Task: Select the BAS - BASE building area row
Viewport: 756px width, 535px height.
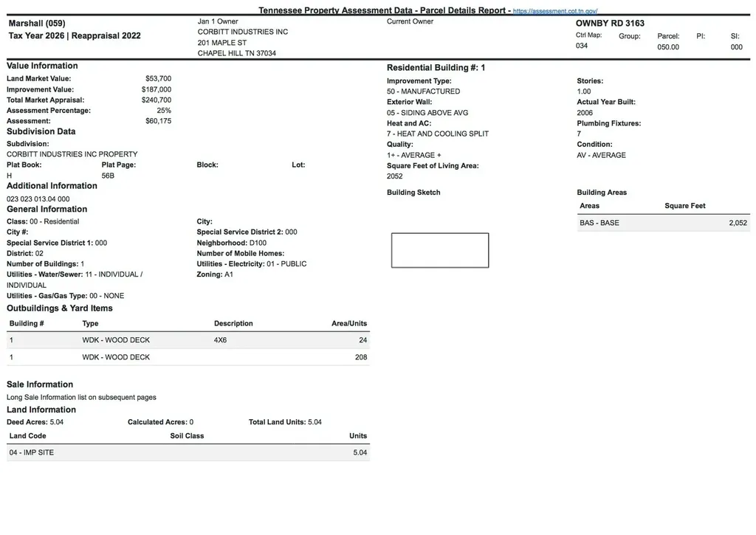Action: point(664,223)
